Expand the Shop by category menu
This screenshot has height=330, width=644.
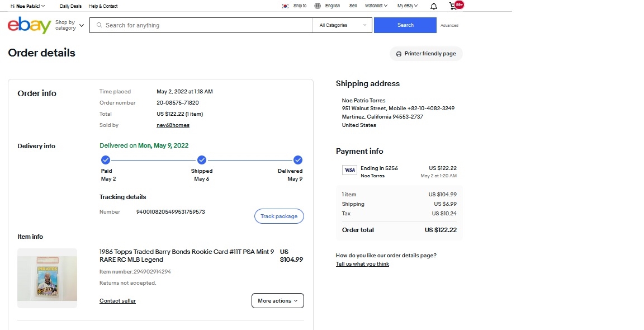tap(69, 25)
